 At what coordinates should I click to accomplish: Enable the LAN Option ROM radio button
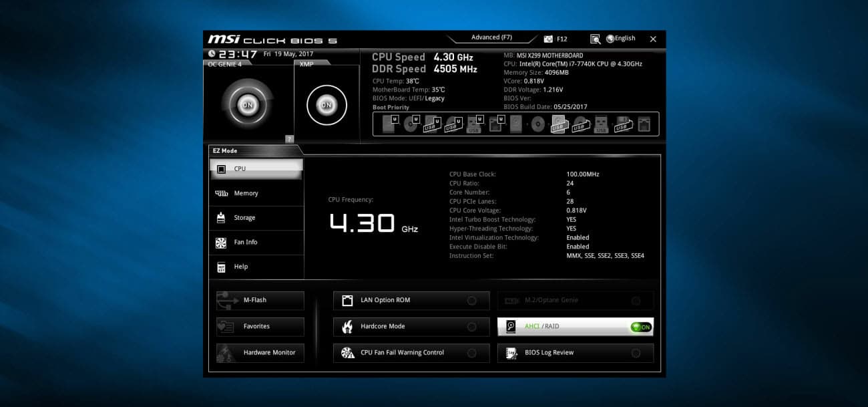(472, 301)
